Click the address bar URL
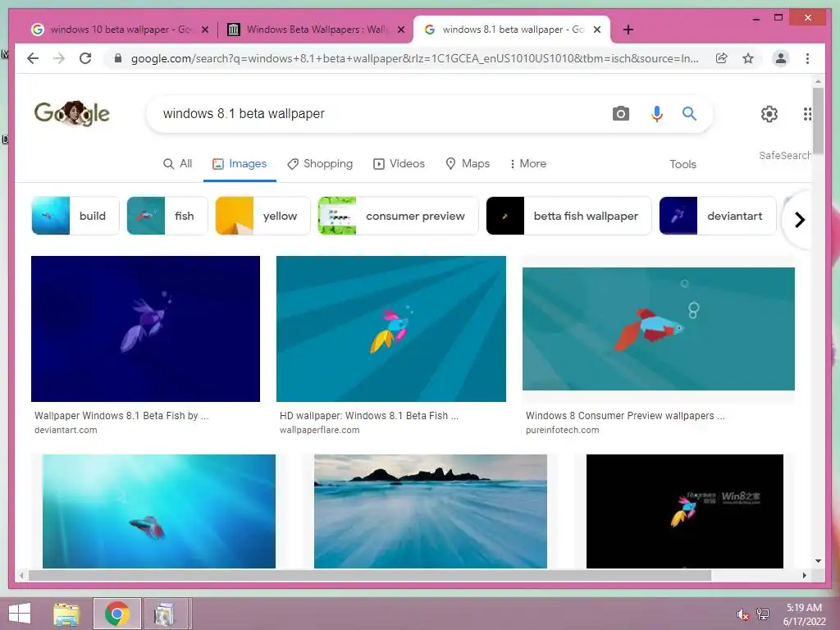 (x=414, y=58)
